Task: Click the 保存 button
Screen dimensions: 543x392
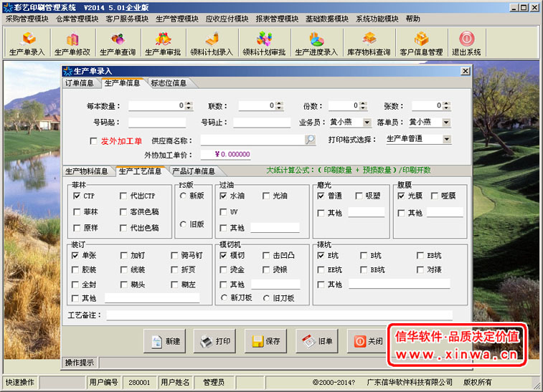Action: click(265, 342)
